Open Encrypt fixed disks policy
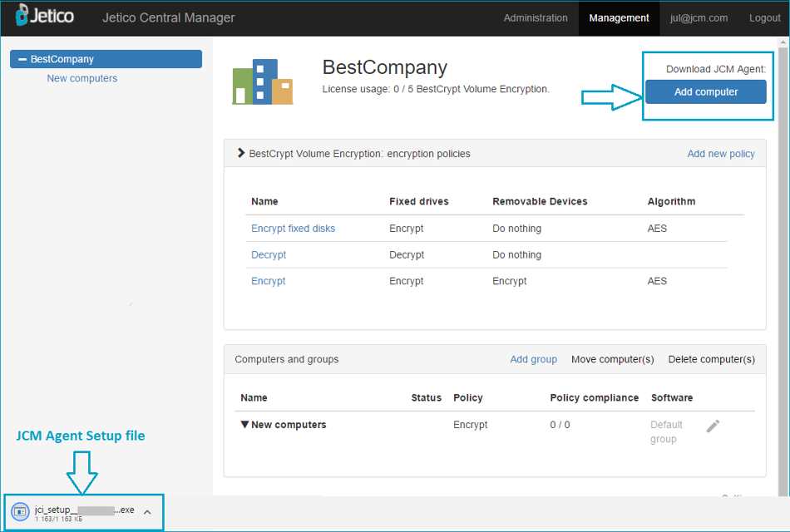The height and width of the screenshot is (532, 790). click(x=293, y=229)
